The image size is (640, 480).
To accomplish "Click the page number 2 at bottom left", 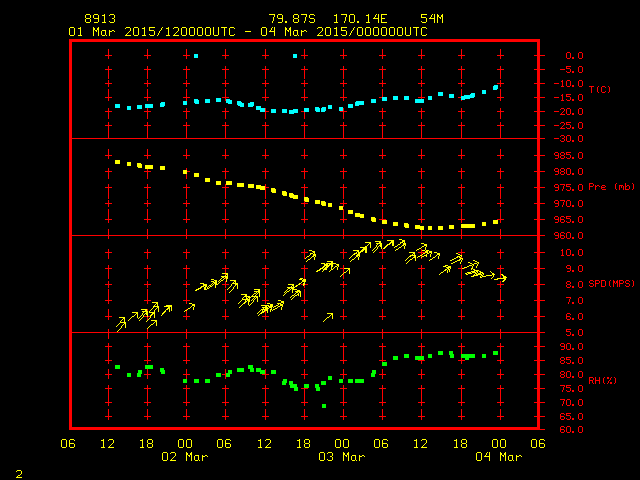I will pyautogui.click(x=19, y=474).
